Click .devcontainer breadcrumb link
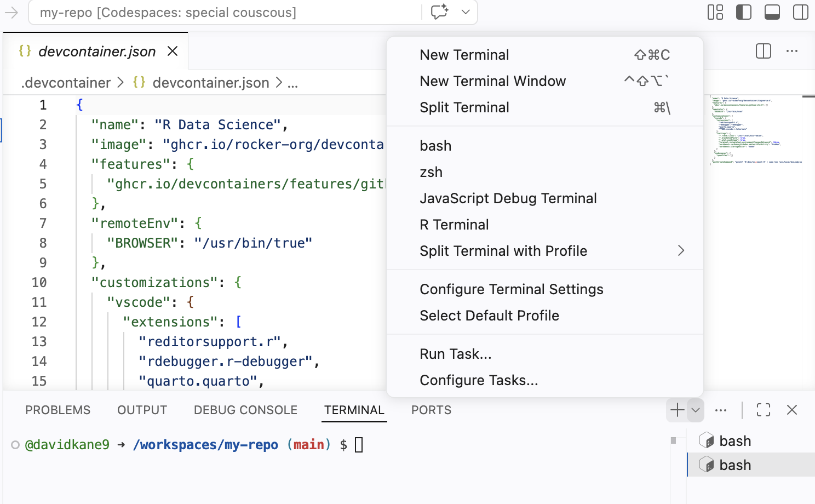 coord(66,83)
